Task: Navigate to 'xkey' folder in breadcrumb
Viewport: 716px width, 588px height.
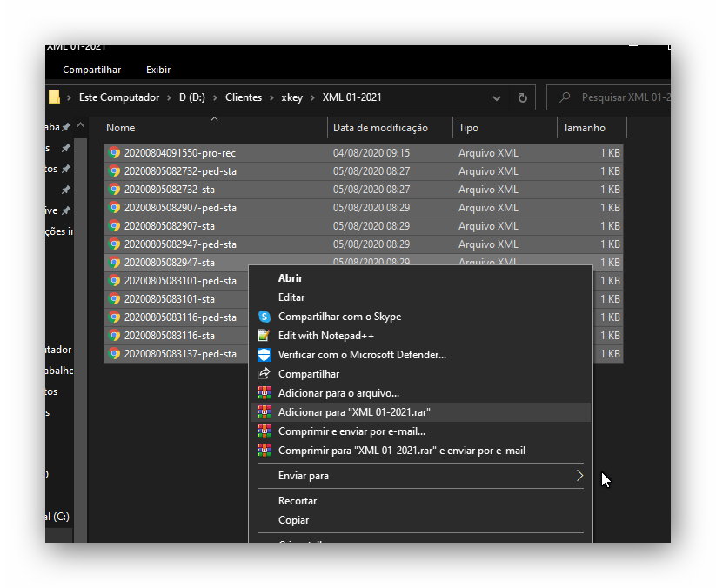Action: [292, 97]
